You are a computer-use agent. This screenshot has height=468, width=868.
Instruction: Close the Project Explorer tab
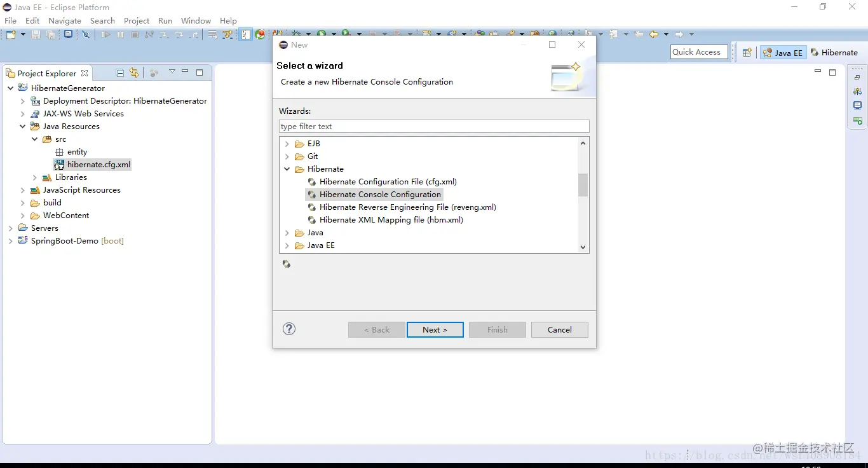[x=85, y=73]
